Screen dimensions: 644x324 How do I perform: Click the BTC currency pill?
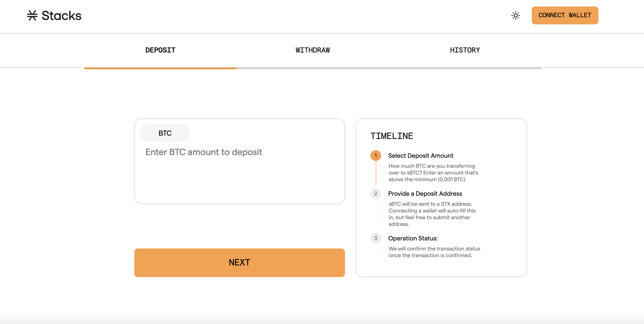pyautogui.click(x=165, y=133)
